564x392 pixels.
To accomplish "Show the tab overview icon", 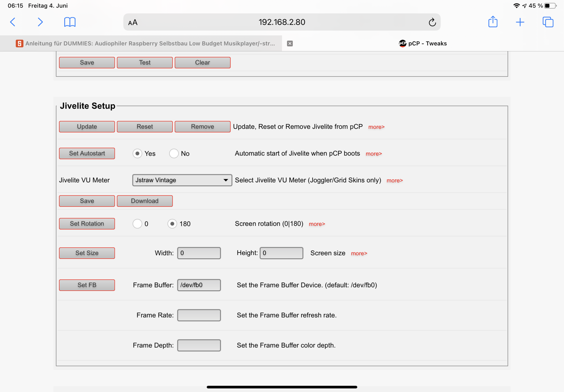I will click(548, 22).
